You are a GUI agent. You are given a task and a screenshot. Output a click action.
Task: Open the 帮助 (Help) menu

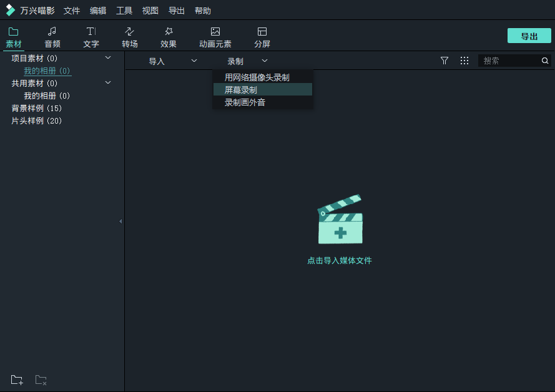pyautogui.click(x=202, y=10)
